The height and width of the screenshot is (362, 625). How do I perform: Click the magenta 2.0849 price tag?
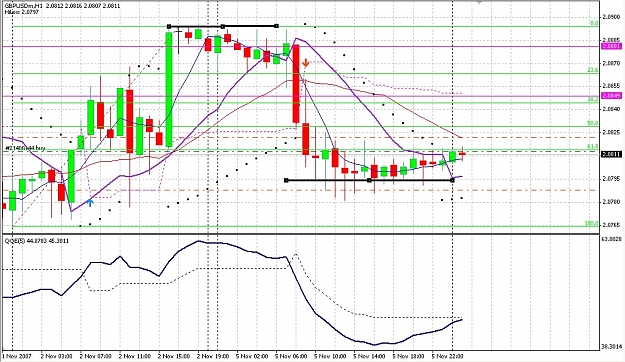tap(611, 96)
